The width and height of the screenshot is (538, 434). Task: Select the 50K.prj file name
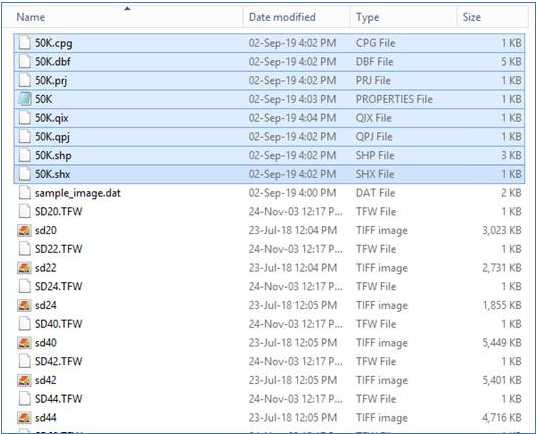(51, 81)
